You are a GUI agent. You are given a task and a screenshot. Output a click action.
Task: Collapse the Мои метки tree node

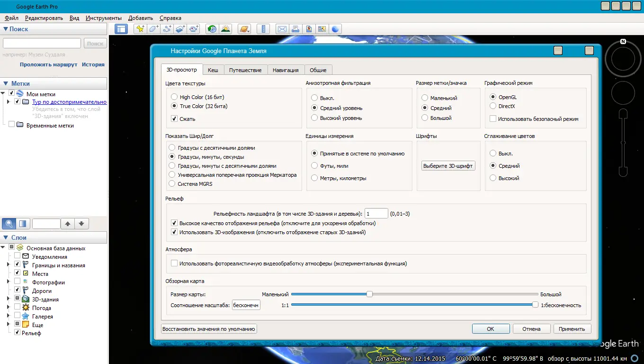point(4,94)
